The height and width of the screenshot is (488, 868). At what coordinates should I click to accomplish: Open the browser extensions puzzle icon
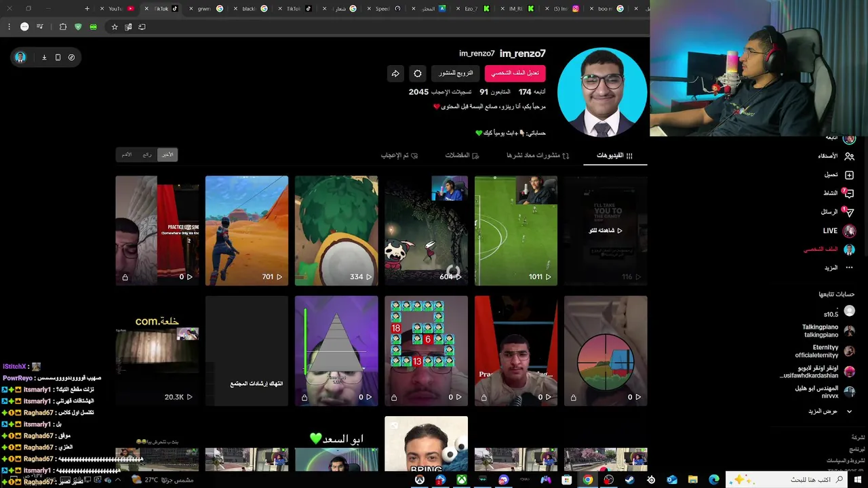click(63, 27)
